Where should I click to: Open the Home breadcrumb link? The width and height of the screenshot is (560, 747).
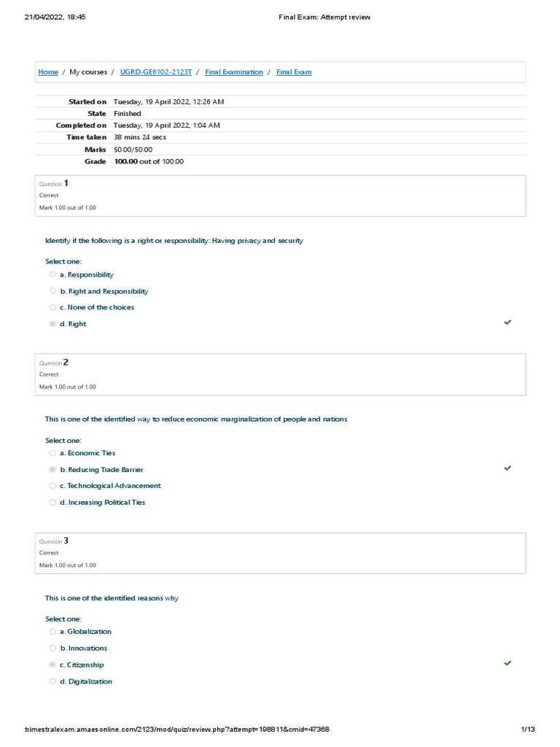coord(48,72)
